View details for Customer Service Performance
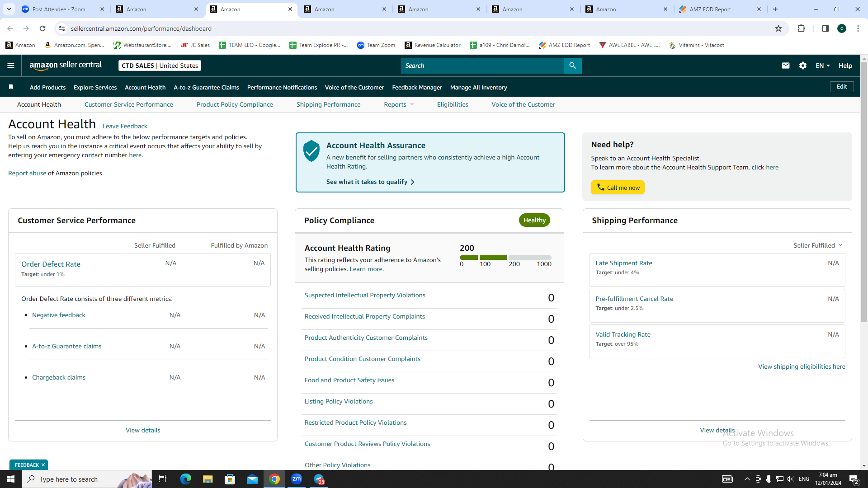The image size is (868, 488). 143,430
